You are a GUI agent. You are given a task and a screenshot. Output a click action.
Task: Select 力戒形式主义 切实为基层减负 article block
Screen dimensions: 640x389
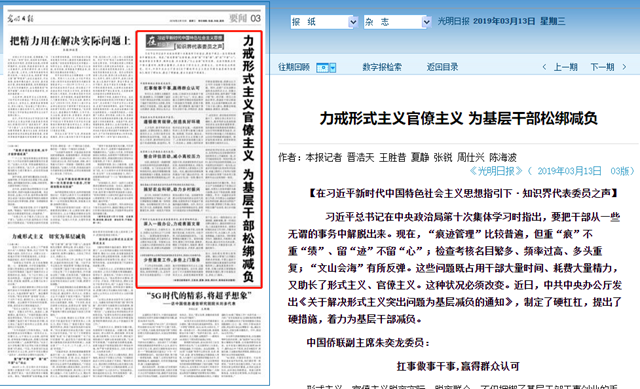click(x=49, y=236)
